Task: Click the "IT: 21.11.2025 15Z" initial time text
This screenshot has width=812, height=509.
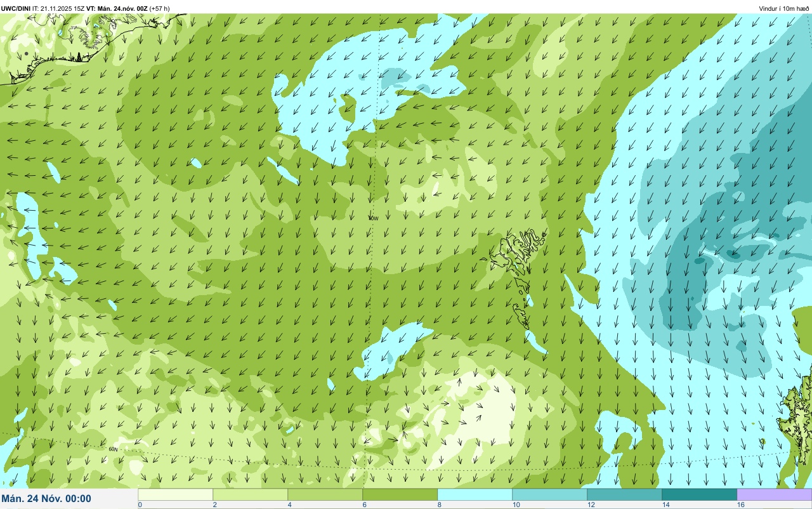Action: (x=58, y=8)
